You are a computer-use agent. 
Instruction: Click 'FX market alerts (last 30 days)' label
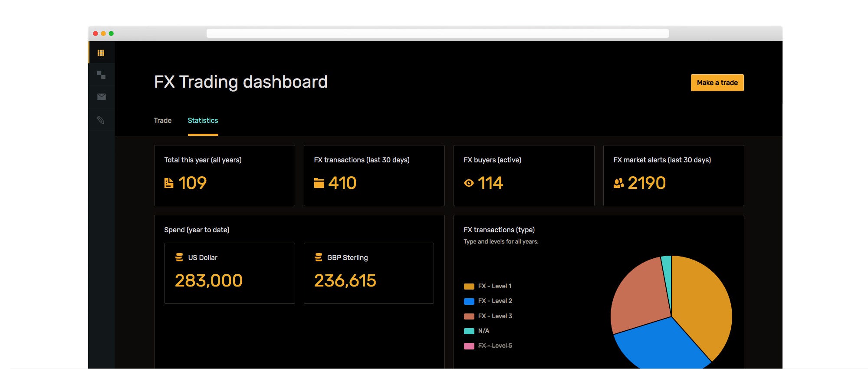(x=662, y=160)
